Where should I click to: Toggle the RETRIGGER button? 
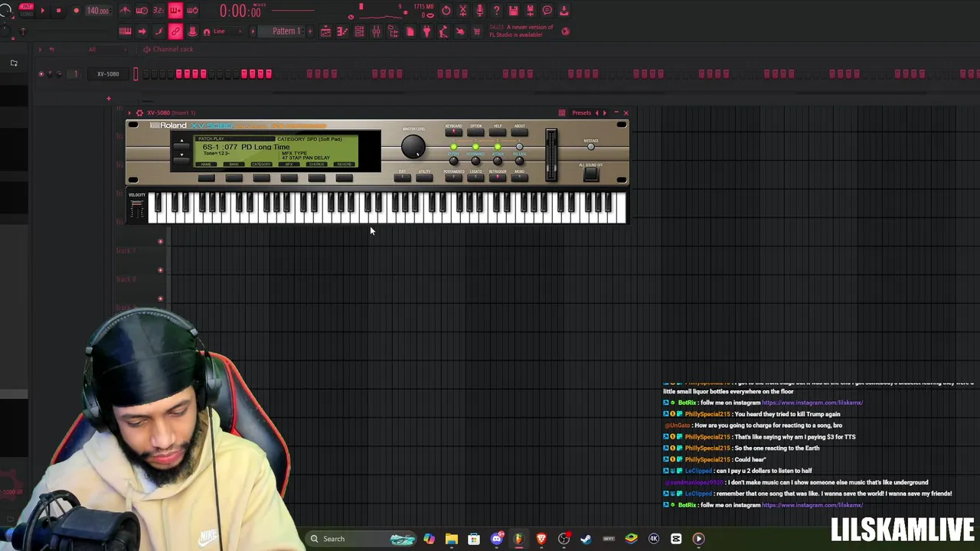pyautogui.click(x=497, y=178)
